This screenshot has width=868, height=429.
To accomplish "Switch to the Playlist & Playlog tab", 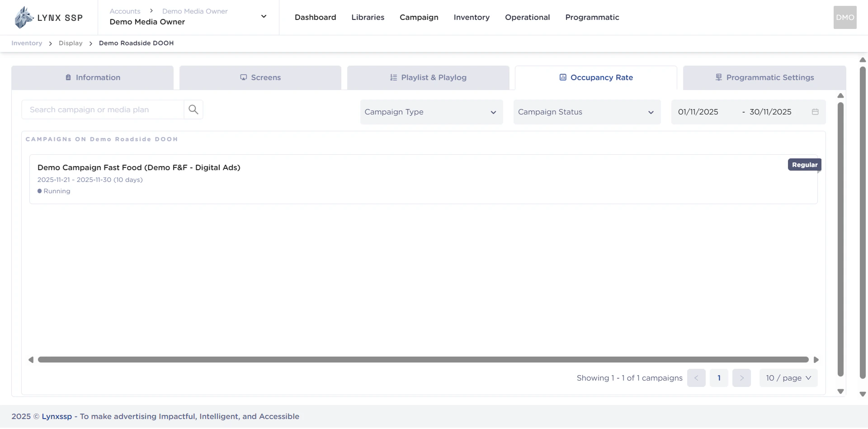I will click(x=428, y=78).
